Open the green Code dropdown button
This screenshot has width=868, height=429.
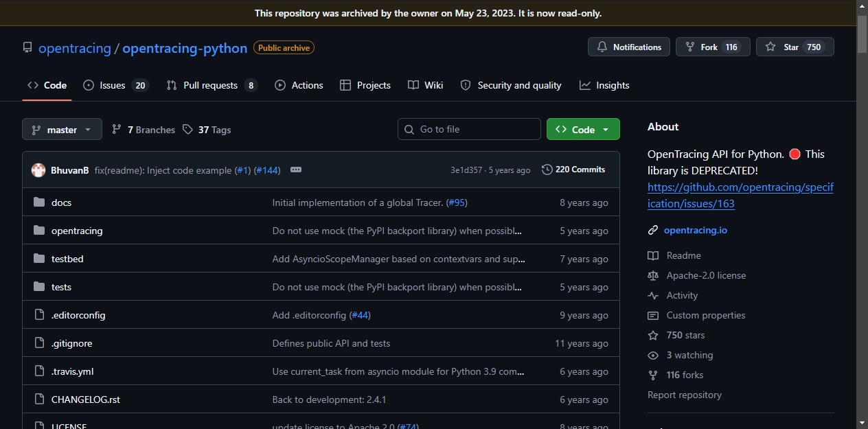(x=583, y=129)
